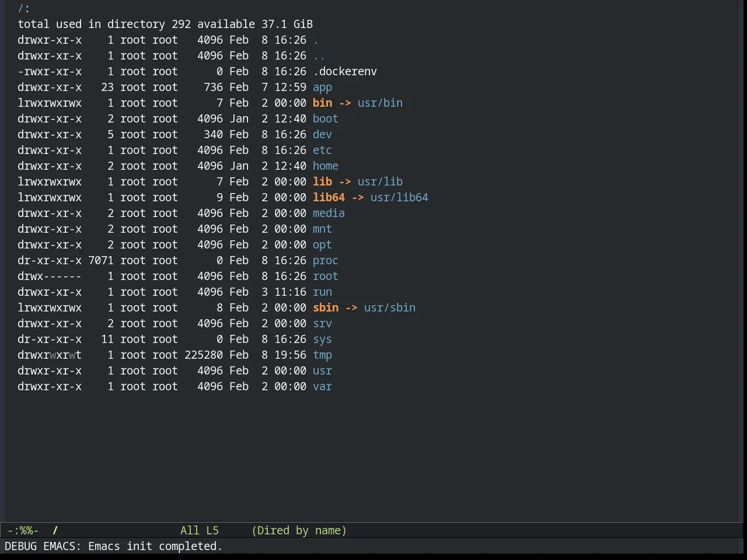Click the 19:56 timestamp of tmp

click(290, 355)
